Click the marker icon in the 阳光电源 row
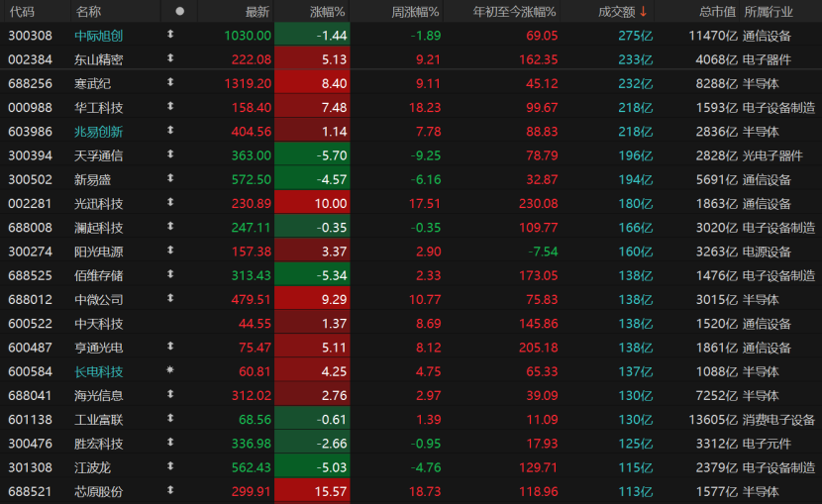Viewport: 822px width, 504px height. [170, 251]
